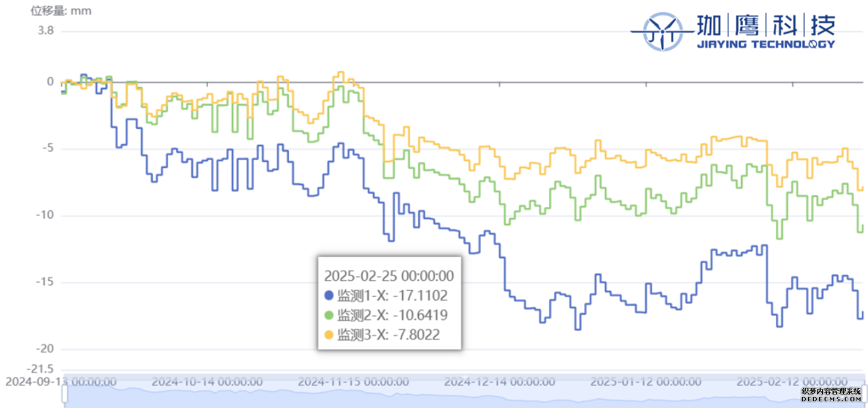Click the 珈鹰科技 company name text

point(765,25)
